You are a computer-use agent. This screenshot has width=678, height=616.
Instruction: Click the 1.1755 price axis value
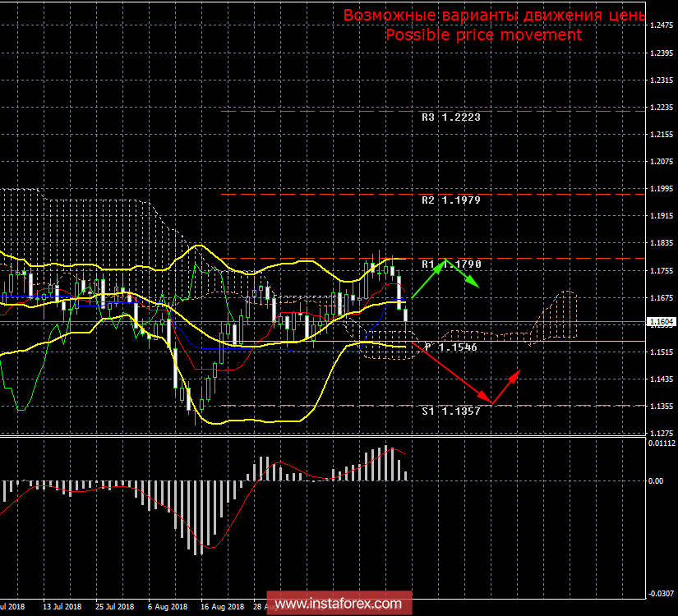pos(662,270)
